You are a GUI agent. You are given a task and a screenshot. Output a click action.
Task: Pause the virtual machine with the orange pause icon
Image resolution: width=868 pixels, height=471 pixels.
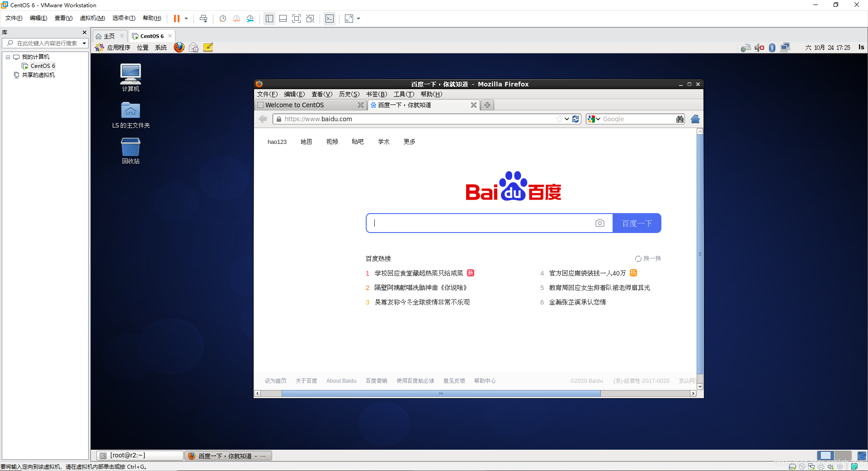tap(177, 19)
